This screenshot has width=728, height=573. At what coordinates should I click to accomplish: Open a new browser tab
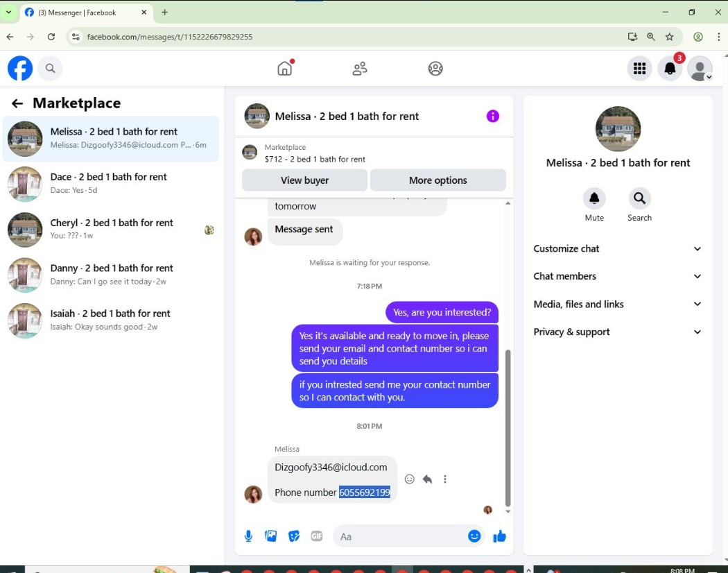click(165, 12)
